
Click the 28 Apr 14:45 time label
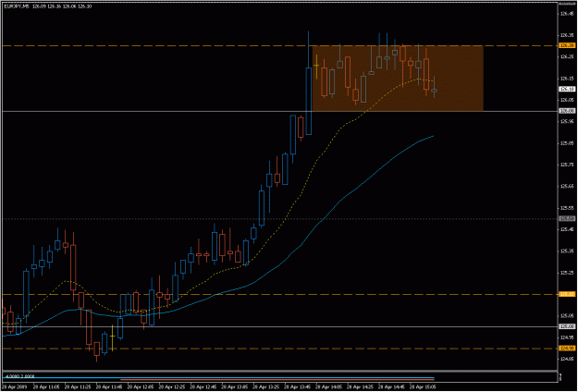(x=391, y=387)
